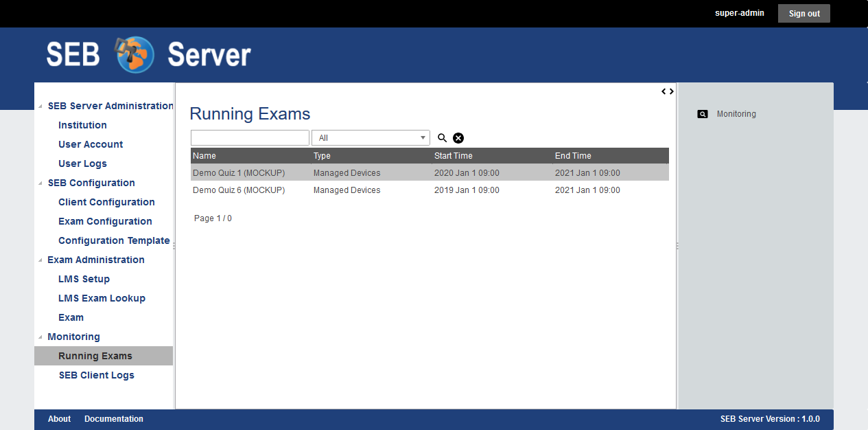Go to SEB Client Logs
Viewport: 868px width, 430px height.
pyautogui.click(x=96, y=375)
